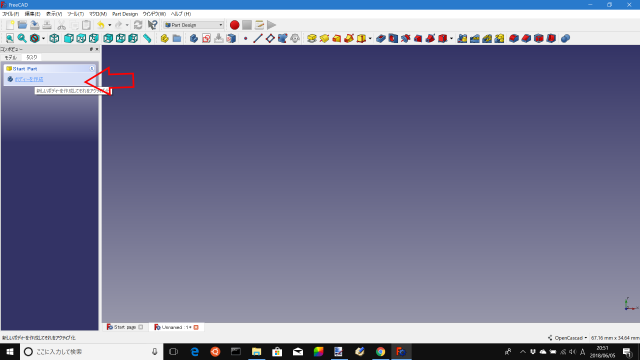Viewport: 640px width, 360px height.
Task: Click the Hole feature icon
Action: 393,38
